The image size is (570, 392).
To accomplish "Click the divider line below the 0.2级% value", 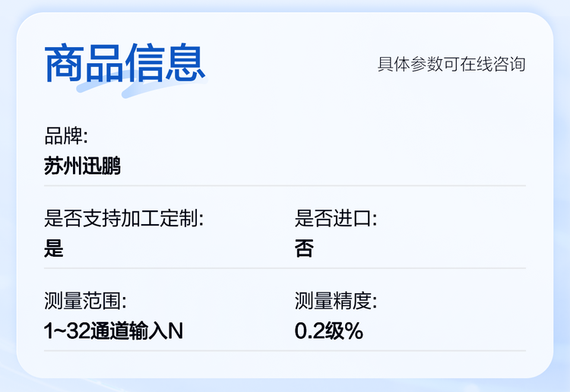I will (410, 350).
